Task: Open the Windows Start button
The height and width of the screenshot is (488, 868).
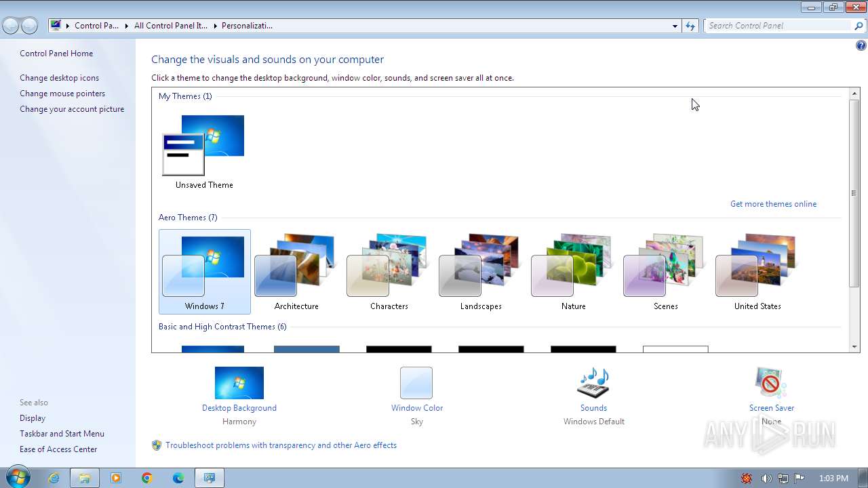Action: (x=18, y=477)
